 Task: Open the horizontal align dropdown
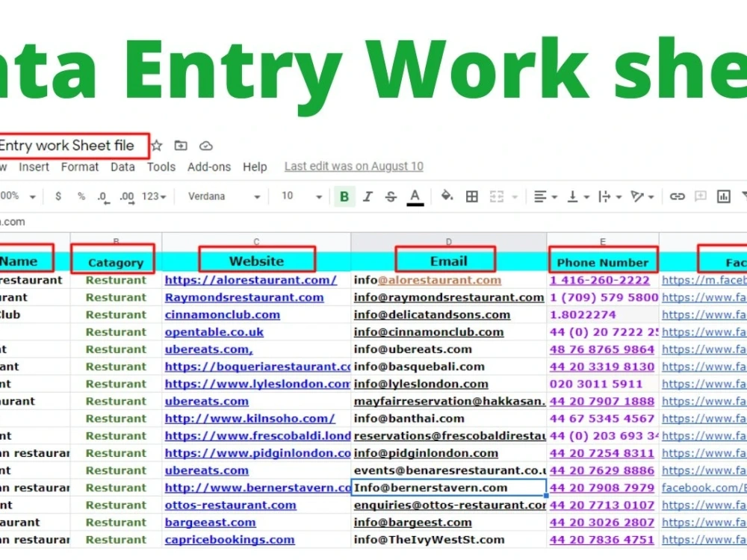(x=544, y=196)
